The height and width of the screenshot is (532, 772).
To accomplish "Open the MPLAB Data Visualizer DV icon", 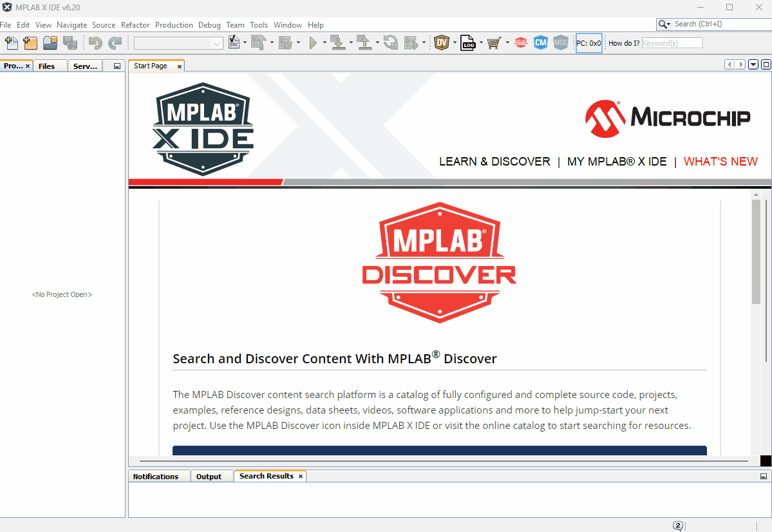I will pyautogui.click(x=442, y=43).
